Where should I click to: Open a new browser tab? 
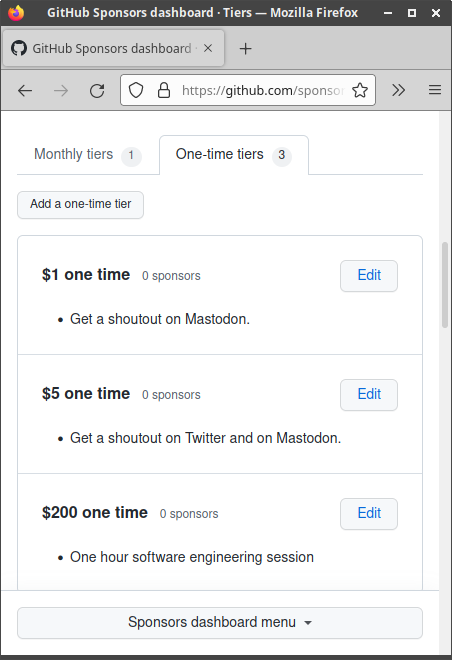point(245,49)
